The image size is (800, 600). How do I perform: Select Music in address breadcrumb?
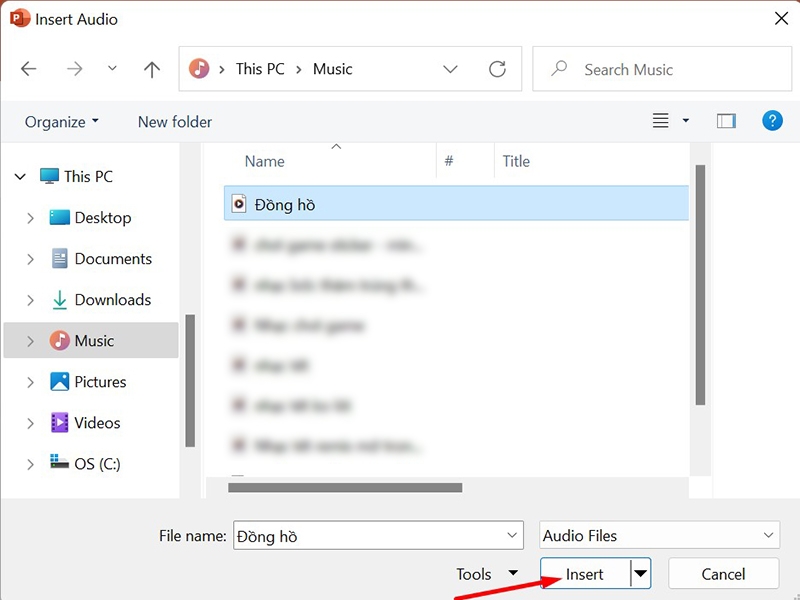(333, 69)
